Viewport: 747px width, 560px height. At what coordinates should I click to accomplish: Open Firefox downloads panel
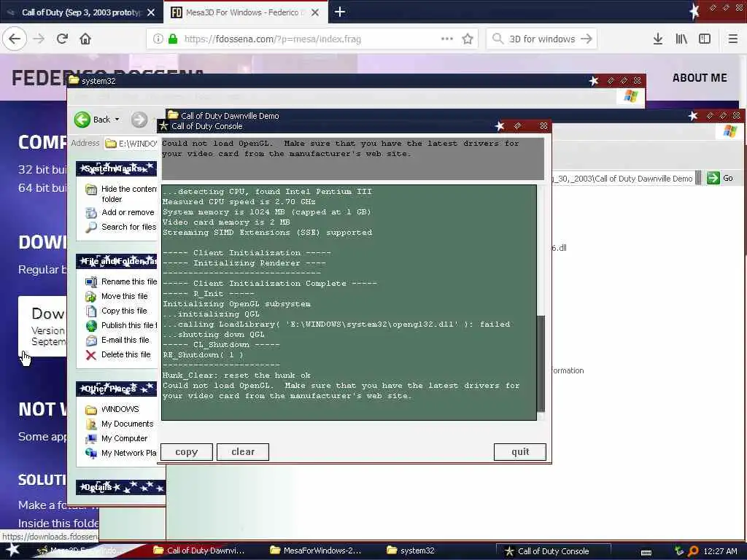click(x=658, y=39)
